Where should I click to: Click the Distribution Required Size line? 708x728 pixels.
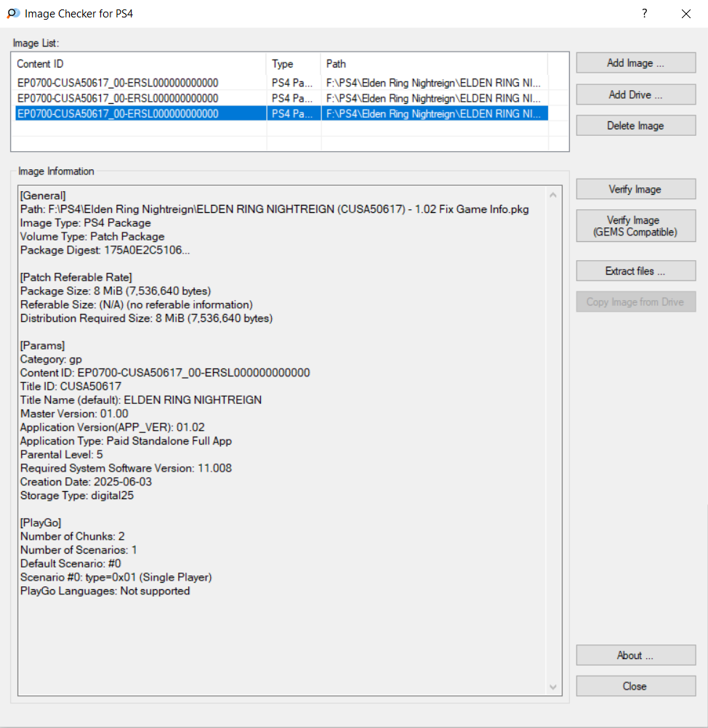(146, 318)
